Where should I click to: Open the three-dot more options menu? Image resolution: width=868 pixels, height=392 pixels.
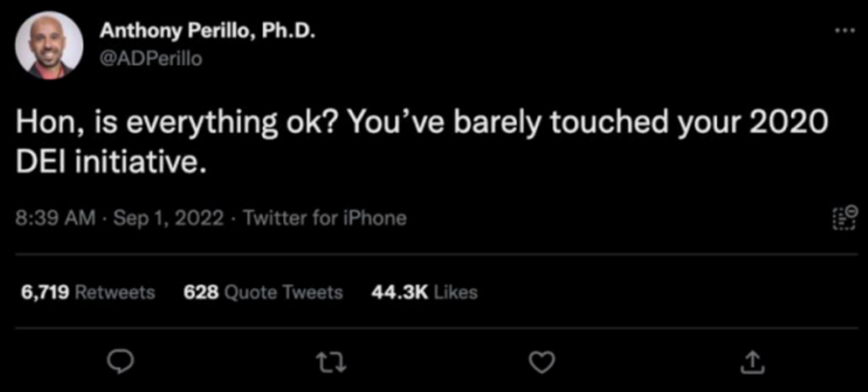click(x=845, y=31)
